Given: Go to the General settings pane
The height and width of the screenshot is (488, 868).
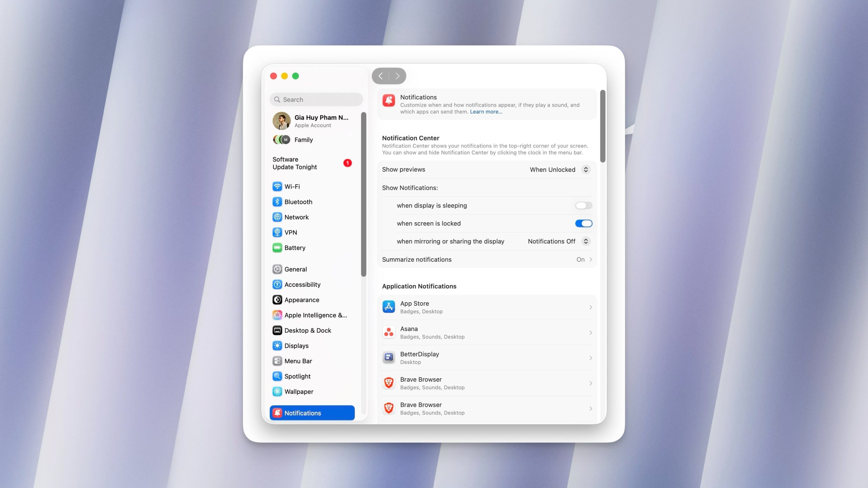Looking at the screenshot, I should [295, 269].
